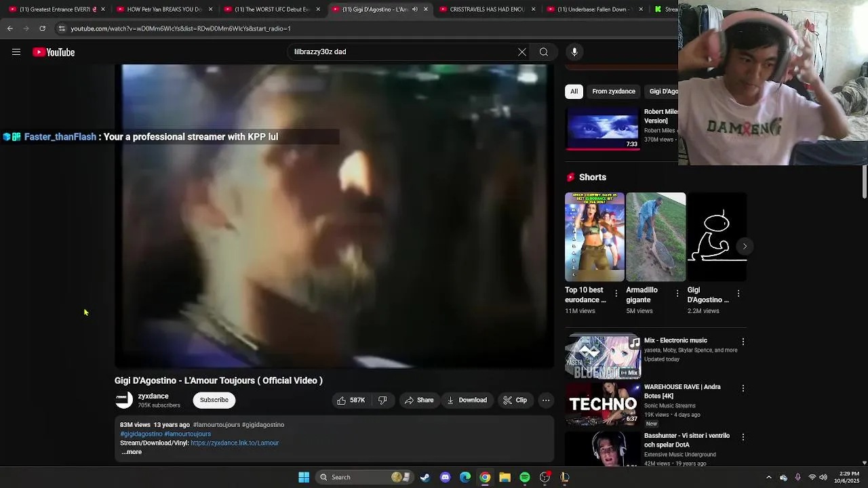Image resolution: width=868 pixels, height=488 pixels.
Task: Open the zyxdance channel avatar
Action: click(123, 400)
